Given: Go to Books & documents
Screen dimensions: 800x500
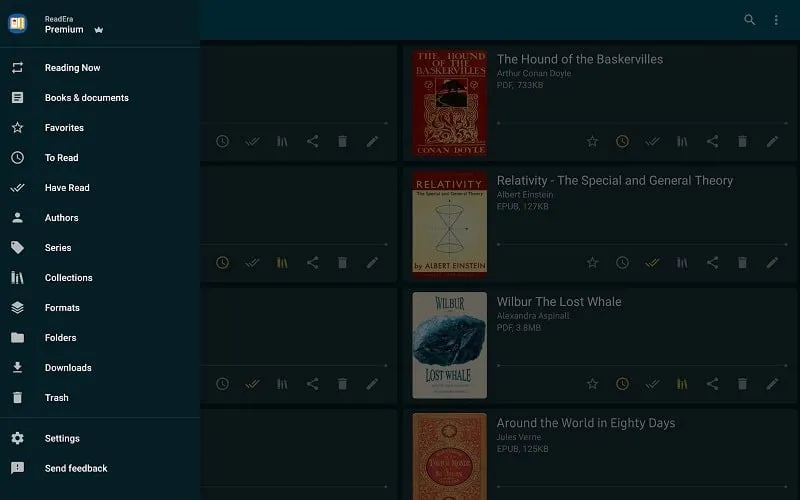Looking at the screenshot, I should pos(86,98).
